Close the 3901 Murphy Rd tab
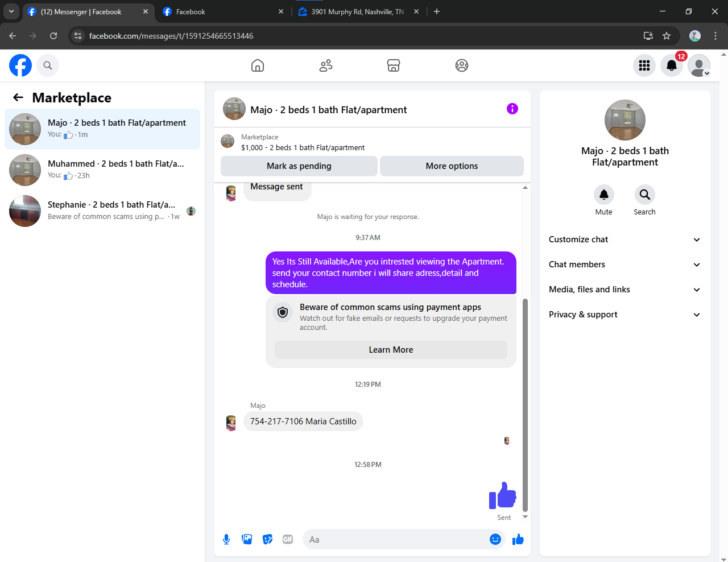 (x=416, y=11)
